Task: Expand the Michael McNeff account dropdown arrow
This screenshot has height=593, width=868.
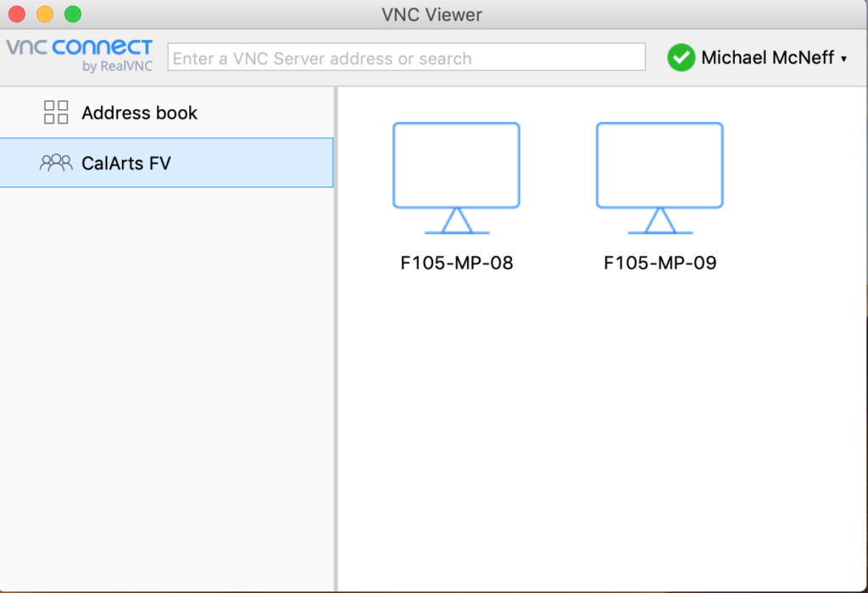Action: pyautogui.click(x=843, y=58)
